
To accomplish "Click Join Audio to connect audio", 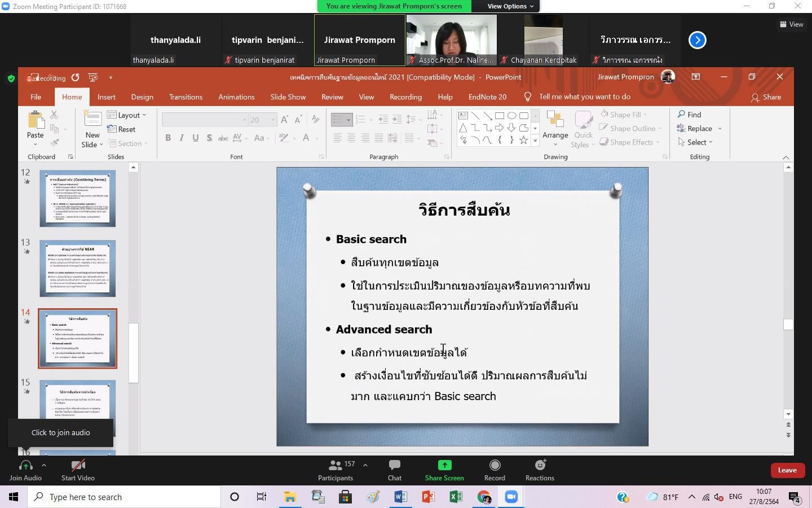I will coord(25,470).
